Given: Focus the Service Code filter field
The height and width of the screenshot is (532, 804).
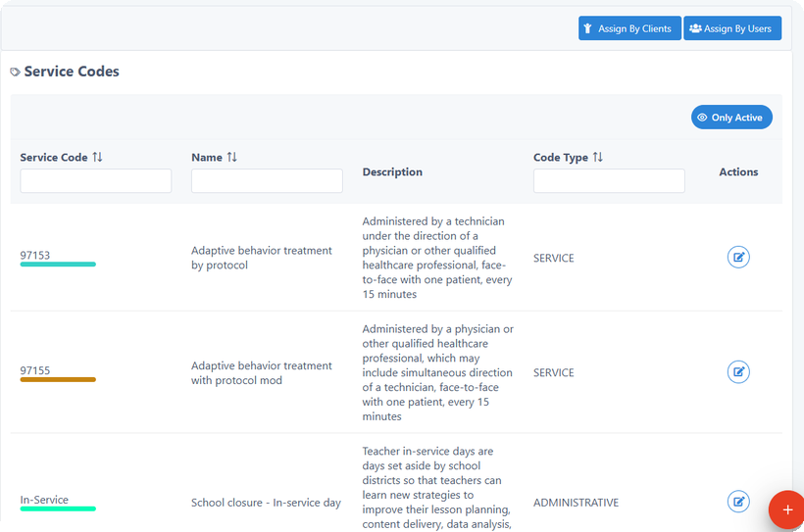Looking at the screenshot, I should tap(96, 181).
